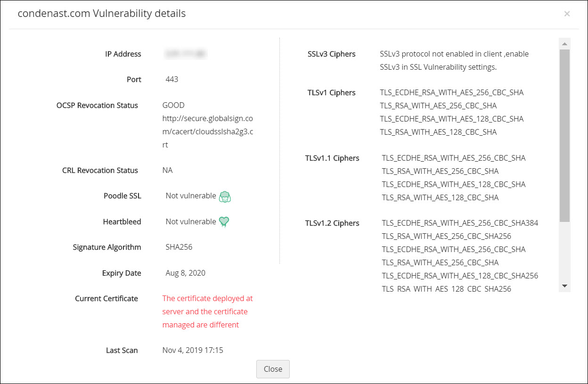
Task: Click the TLSv1.2 Ciphers heading
Action: coord(332,223)
